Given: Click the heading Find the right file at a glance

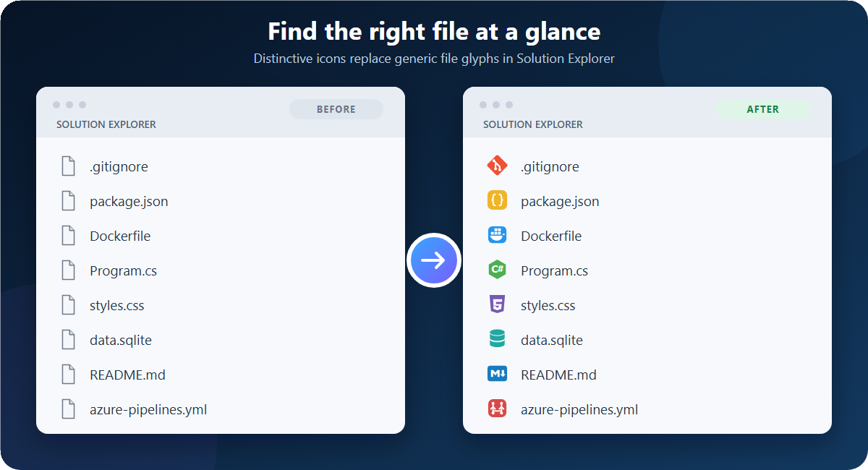Looking at the screenshot, I should [434, 32].
